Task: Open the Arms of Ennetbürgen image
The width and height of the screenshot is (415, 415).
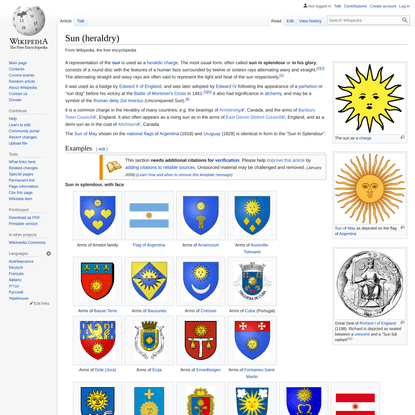Action: coord(201,340)
